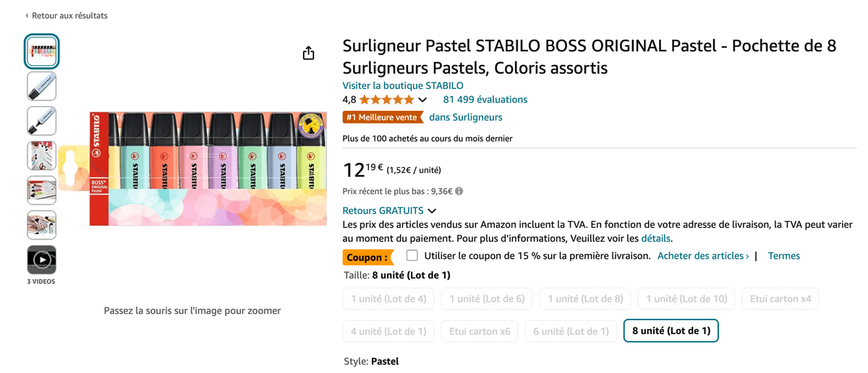Viewport: 868px width, 373px height.
Task: Click the share icon above product image
Action: [309, 53]
